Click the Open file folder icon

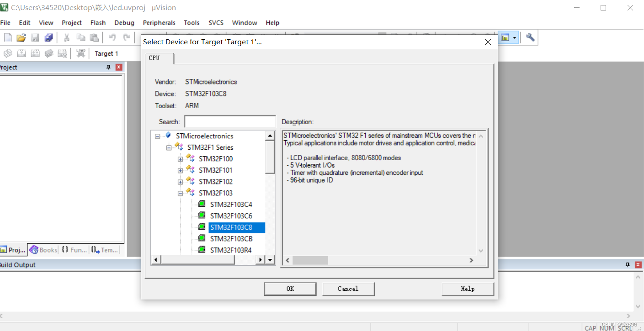coord(21,37)
